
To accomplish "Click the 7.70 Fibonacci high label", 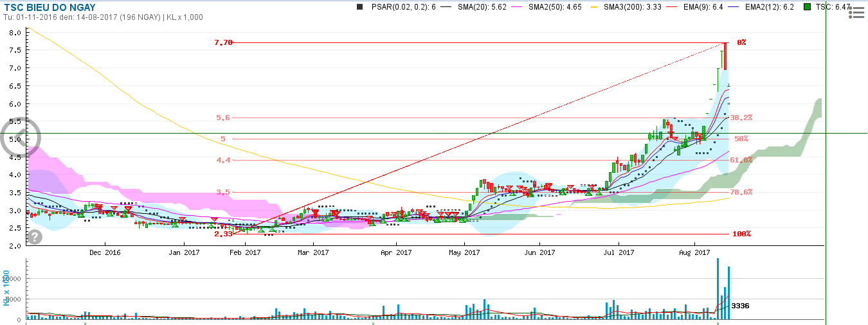I will 222,42.
